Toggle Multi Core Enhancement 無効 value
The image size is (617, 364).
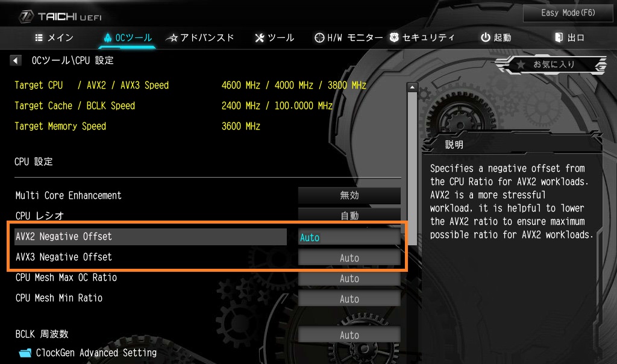(349, 196)
